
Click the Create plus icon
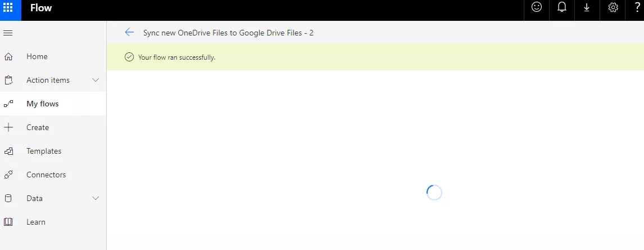(x=8, y=127)
